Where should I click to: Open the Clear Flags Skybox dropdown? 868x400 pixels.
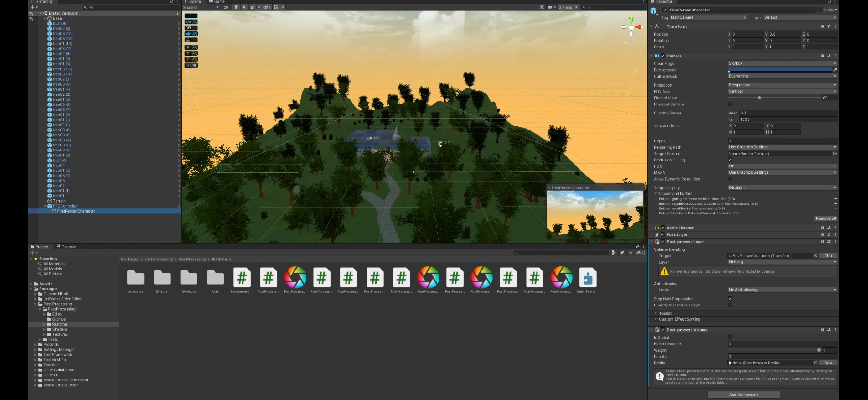(x=782, y=63)
